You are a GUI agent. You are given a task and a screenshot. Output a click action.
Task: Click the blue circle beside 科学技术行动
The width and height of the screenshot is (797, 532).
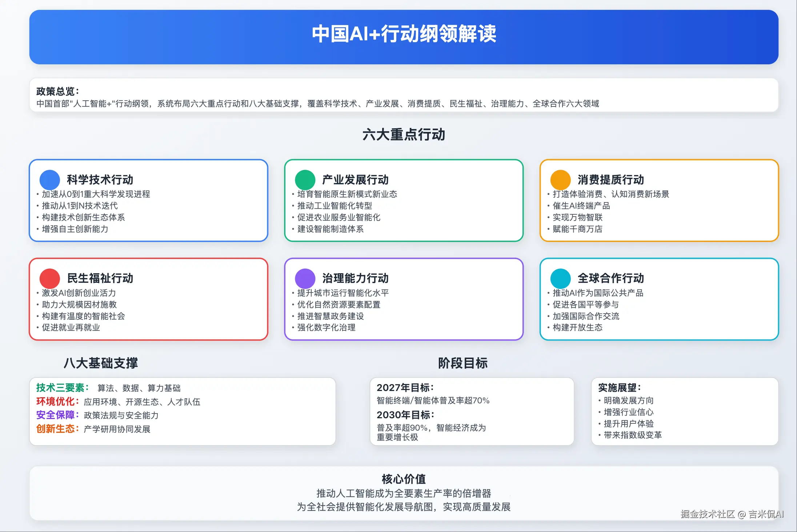pyautogui.click(x=50, y=180)
